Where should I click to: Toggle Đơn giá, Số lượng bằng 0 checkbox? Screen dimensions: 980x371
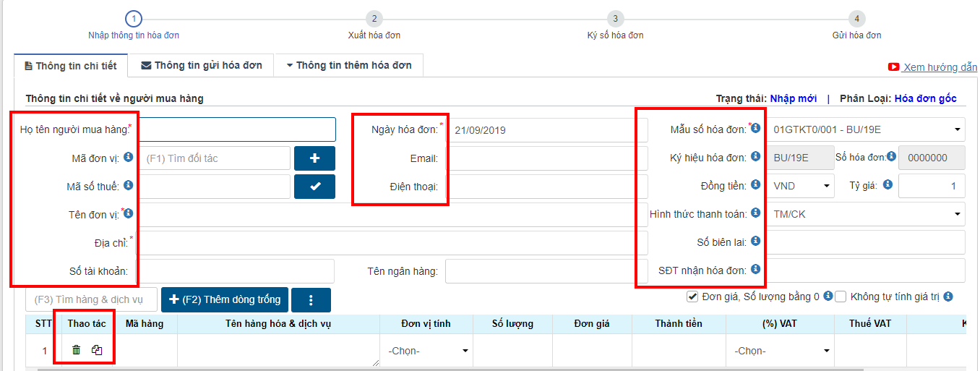(x=692, y=297)
